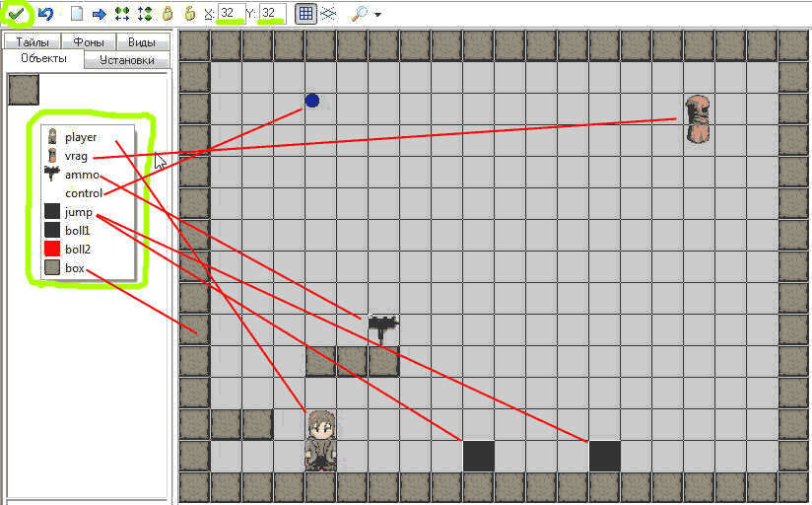Open the zoom dropdown arrow
812x505 pixels.
[x=377, y=15]
